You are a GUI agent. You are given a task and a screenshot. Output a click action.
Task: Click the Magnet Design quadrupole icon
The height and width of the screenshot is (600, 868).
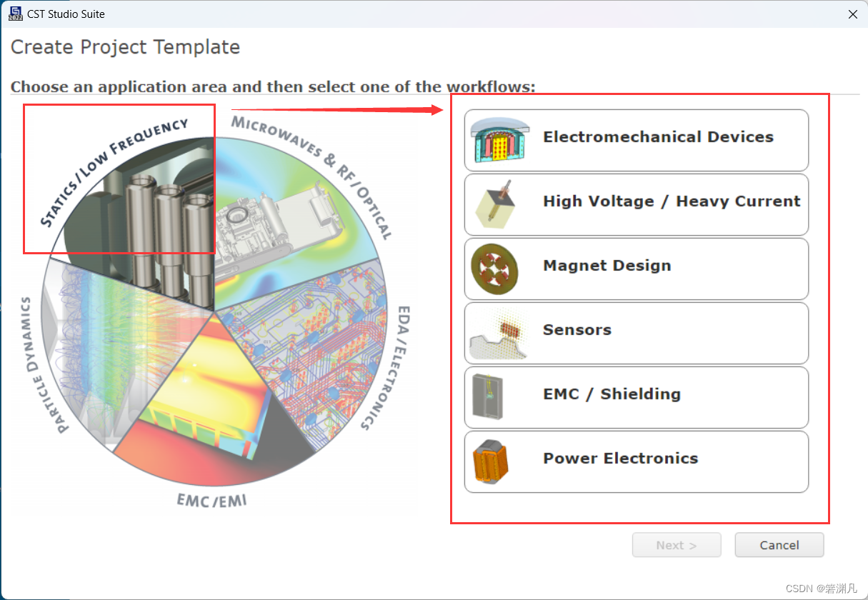click(x=493, y=269)
